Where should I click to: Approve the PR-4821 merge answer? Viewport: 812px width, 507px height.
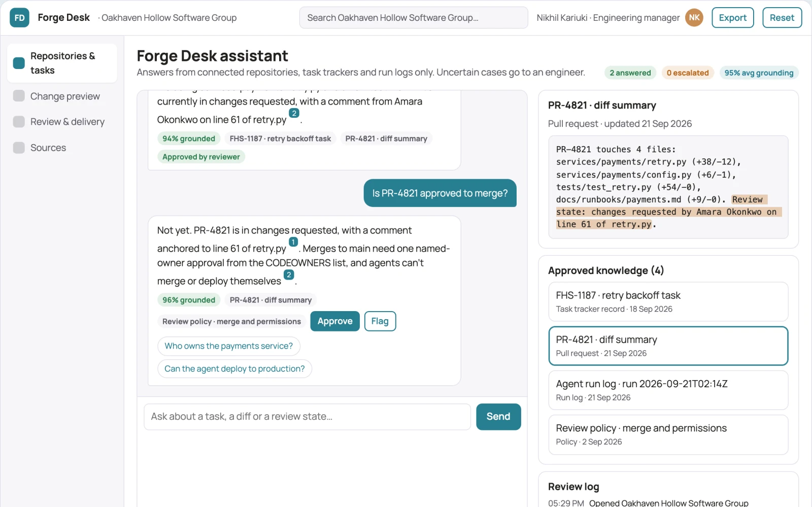pyautogui.click(x=335, y=321)
